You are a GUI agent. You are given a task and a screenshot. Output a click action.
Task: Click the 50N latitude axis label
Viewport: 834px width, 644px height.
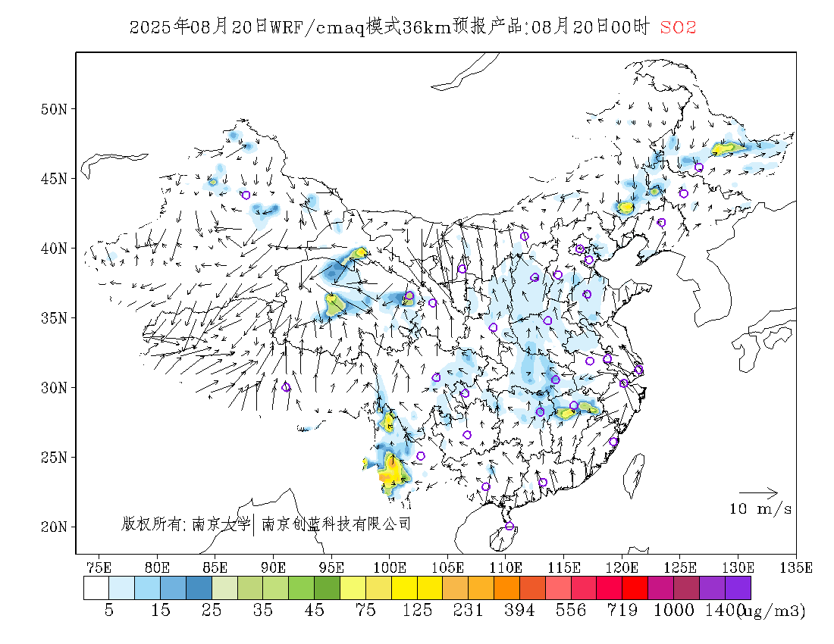(x=55, y=109)
